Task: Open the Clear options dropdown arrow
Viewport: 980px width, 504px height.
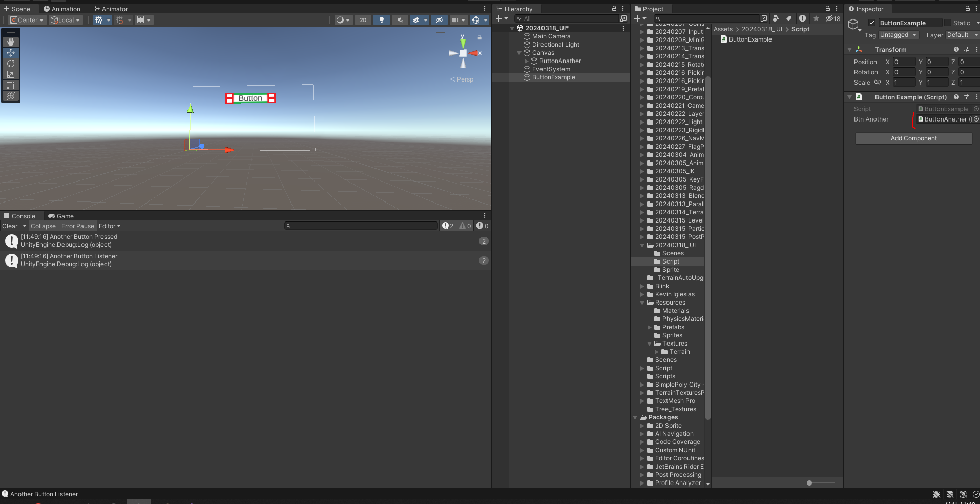Action: pyautogui.click(x=24, y=226)
